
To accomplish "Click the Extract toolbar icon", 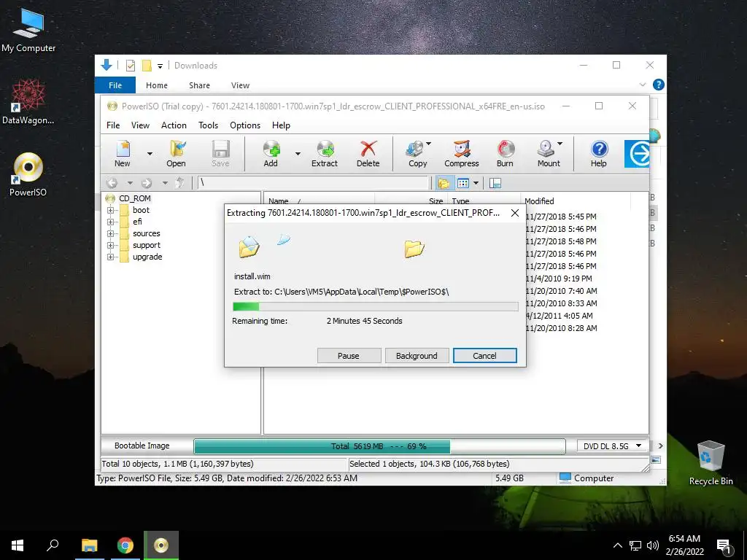I will (x=325, y=153).
